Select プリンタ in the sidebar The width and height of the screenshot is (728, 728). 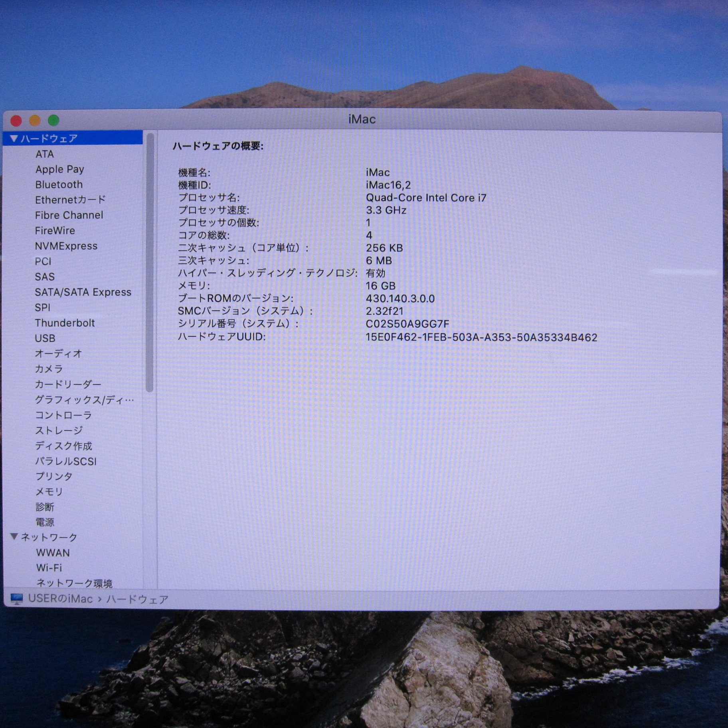[x=54, y=476]
